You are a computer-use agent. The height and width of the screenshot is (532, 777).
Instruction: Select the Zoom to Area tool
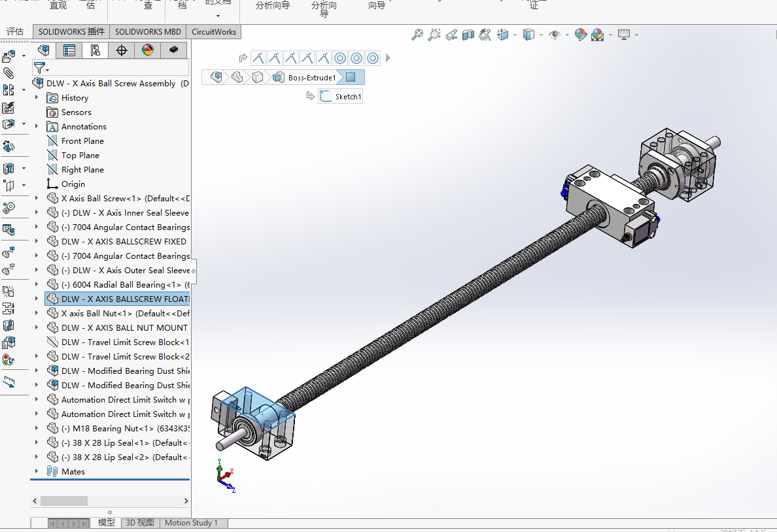pos(434,35)
